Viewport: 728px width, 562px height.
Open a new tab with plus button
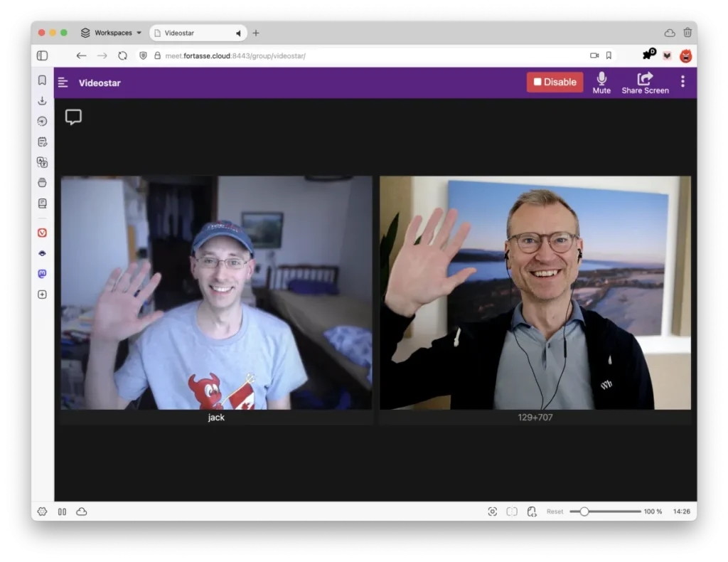pyautogui.click(x=256, y=33)
